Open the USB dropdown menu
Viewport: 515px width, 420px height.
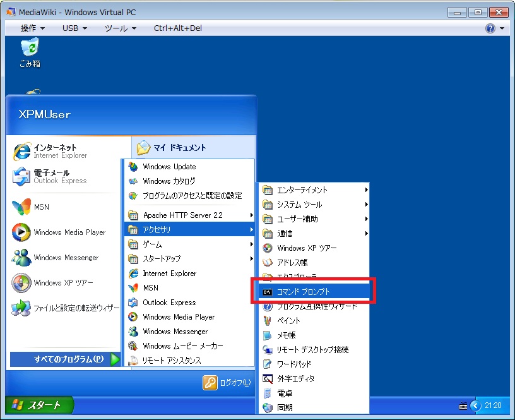pos(74,28)
